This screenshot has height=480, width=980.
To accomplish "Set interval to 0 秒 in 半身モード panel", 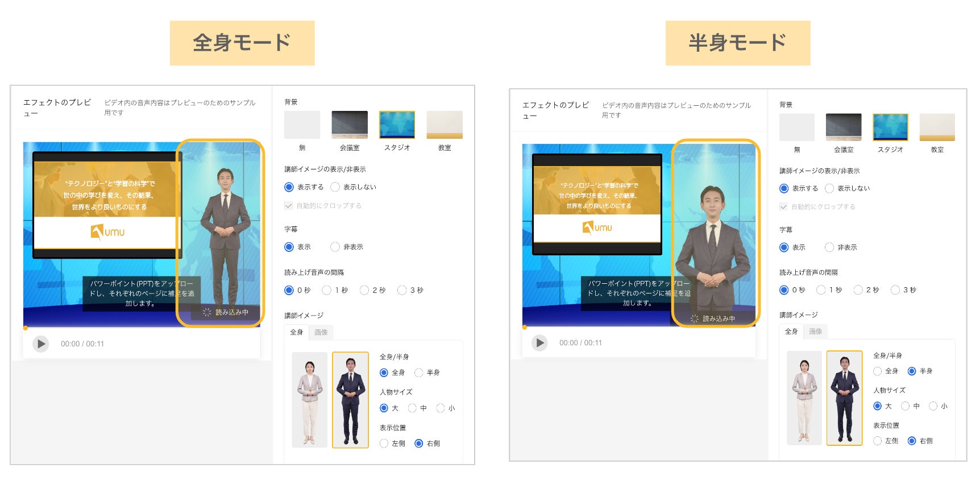I will click(x=784, y=290).
